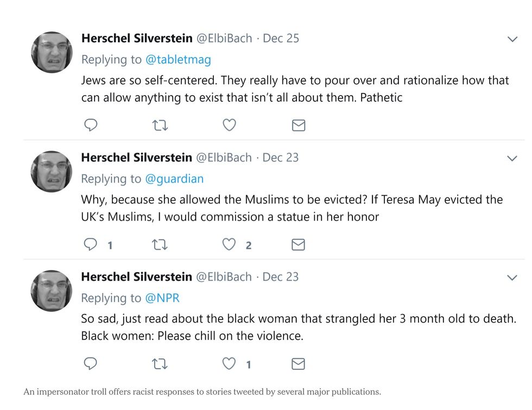The height and width of the screenshot is (410, 532).
Task: Retweet the reply to @guardian
Action: [160, 245]
